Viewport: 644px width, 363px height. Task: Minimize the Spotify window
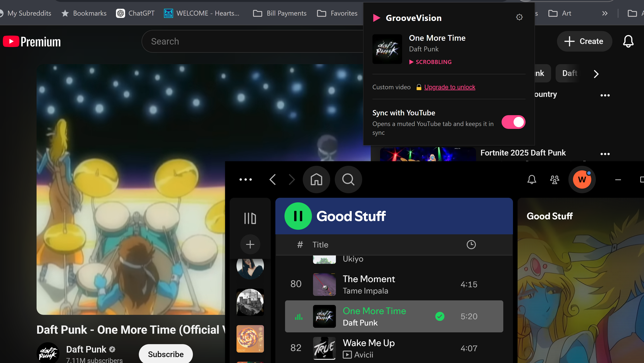(x=618, y=179)
